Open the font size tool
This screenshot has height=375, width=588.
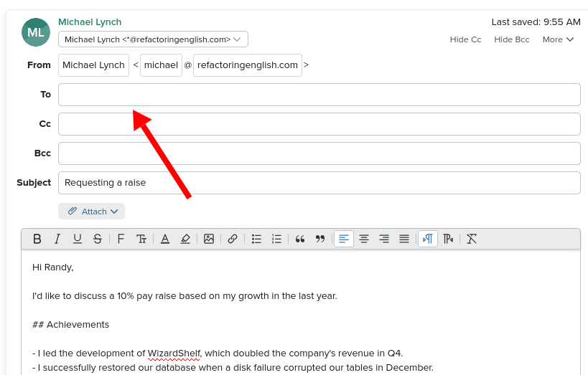[141, 239]
